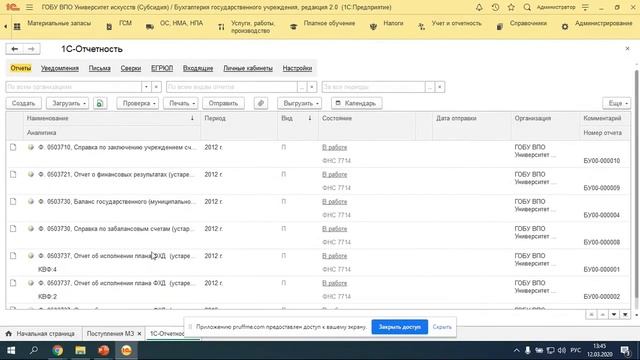Open the Проверка dropdown

point(138,103)
